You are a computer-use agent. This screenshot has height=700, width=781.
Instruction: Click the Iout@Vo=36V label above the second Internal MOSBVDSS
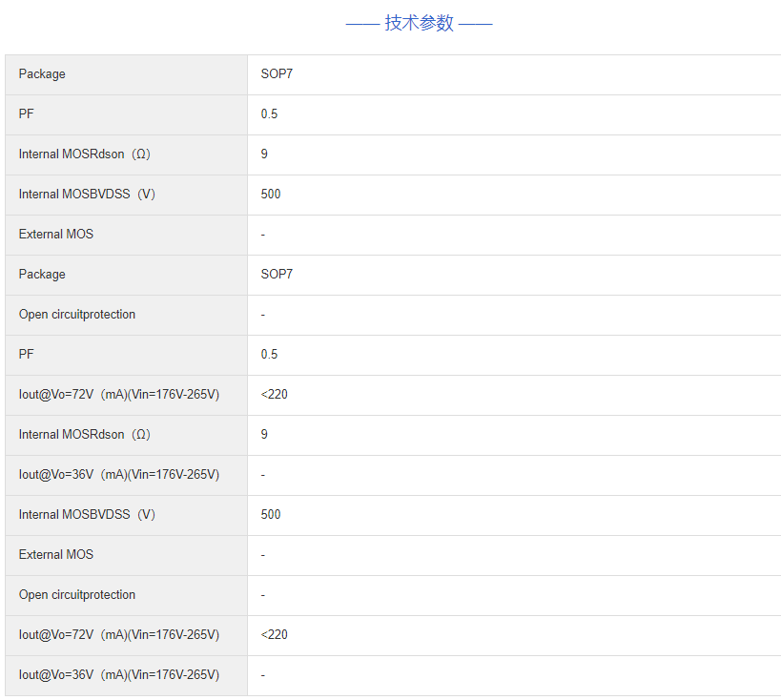[x=119, y=475]
